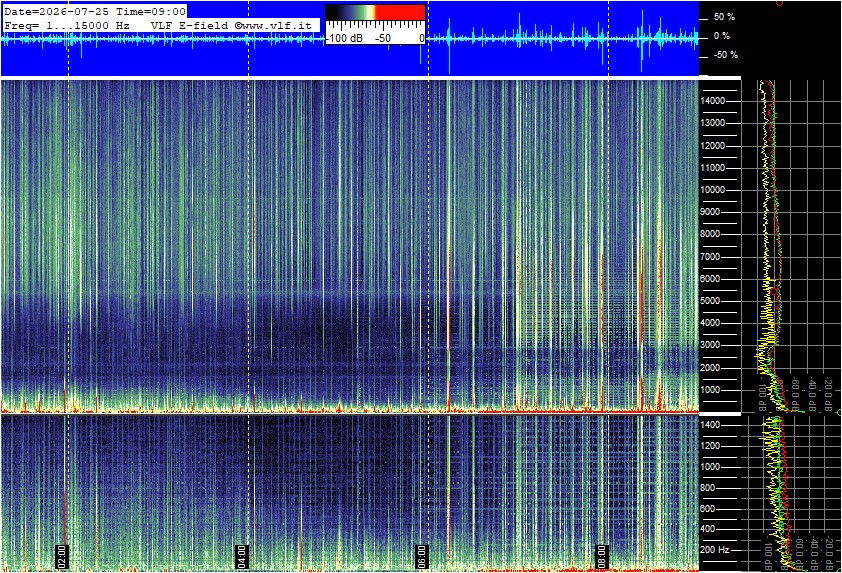Click the "50 %" amplitude axis label

[x=724, y=17]
